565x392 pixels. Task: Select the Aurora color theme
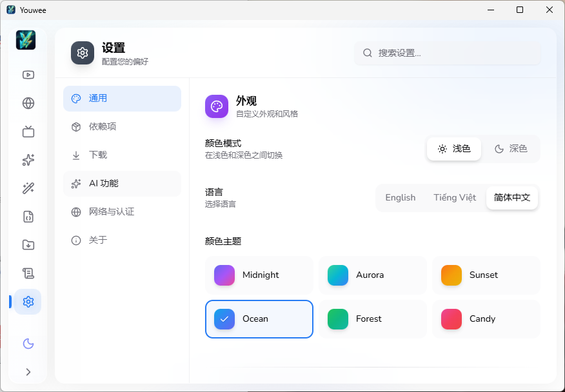coord(372,275)
